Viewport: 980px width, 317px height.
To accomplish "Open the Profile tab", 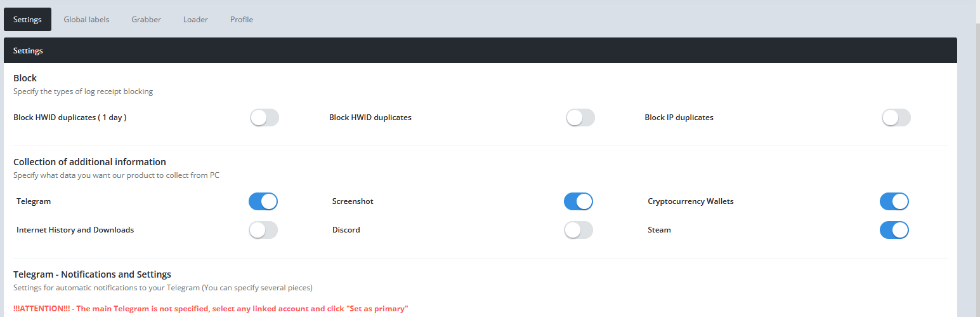I will click(242, 19).
